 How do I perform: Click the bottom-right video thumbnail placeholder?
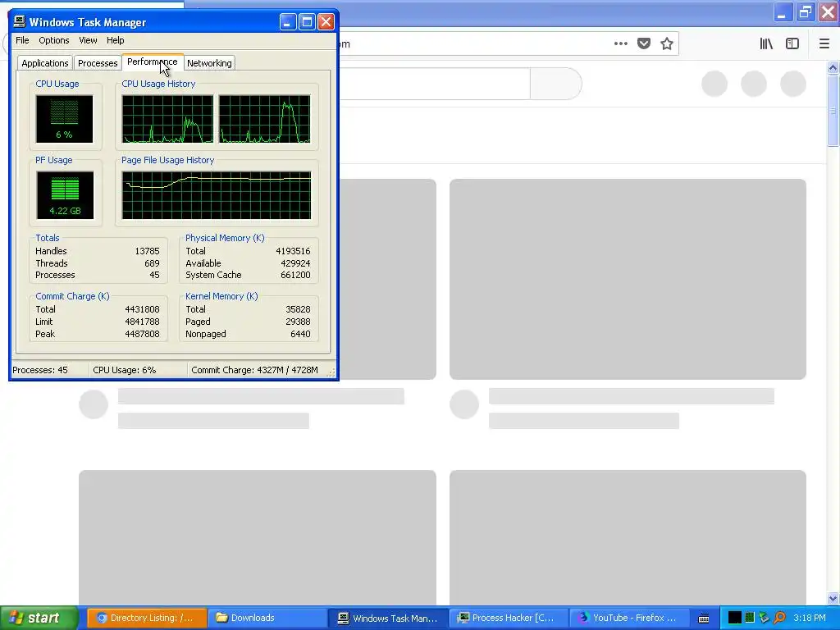point(628,538)
